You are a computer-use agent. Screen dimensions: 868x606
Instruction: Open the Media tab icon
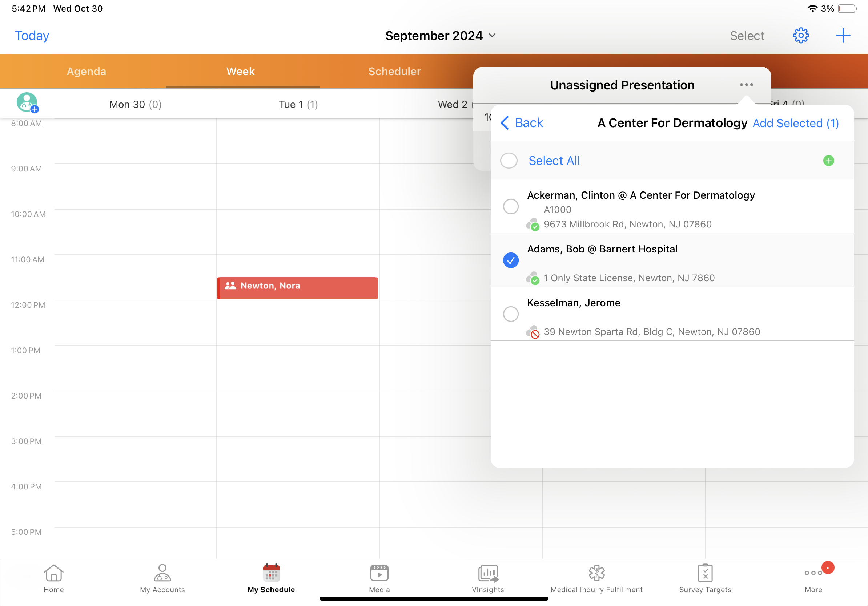point(379,573)
